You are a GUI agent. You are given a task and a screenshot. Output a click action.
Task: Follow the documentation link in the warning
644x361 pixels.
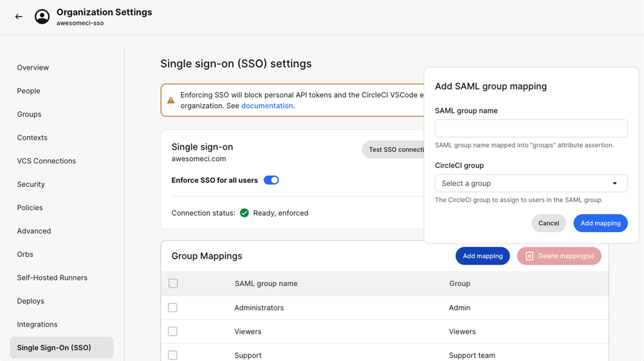(267, 106)
